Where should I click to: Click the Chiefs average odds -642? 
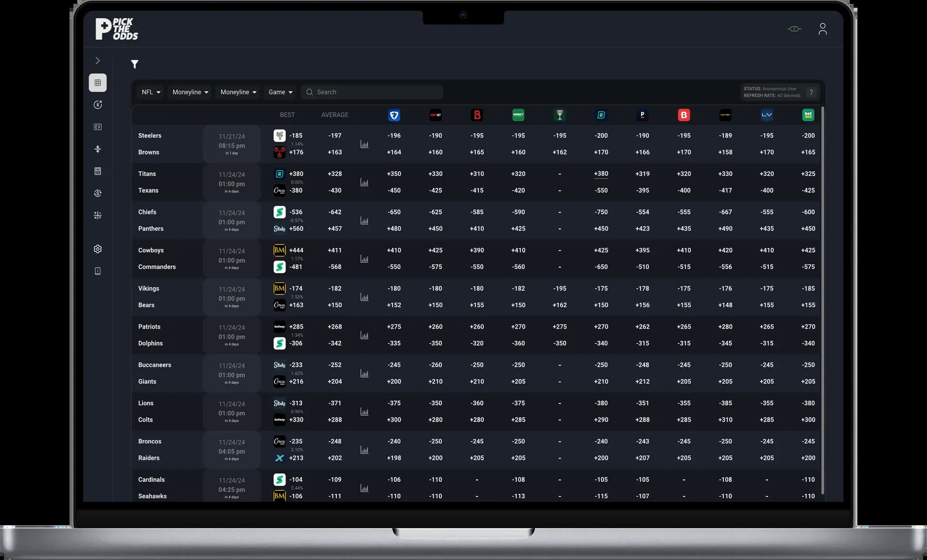[335, 212]
